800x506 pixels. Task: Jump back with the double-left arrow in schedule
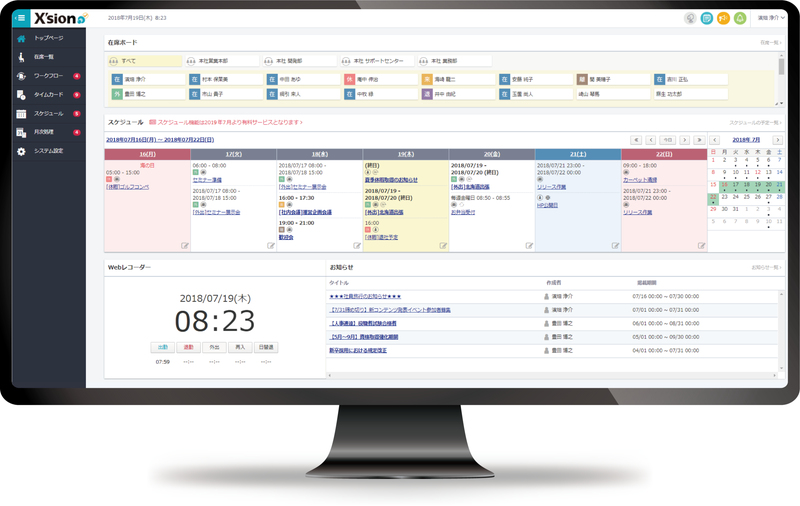(x=636, y=140)
